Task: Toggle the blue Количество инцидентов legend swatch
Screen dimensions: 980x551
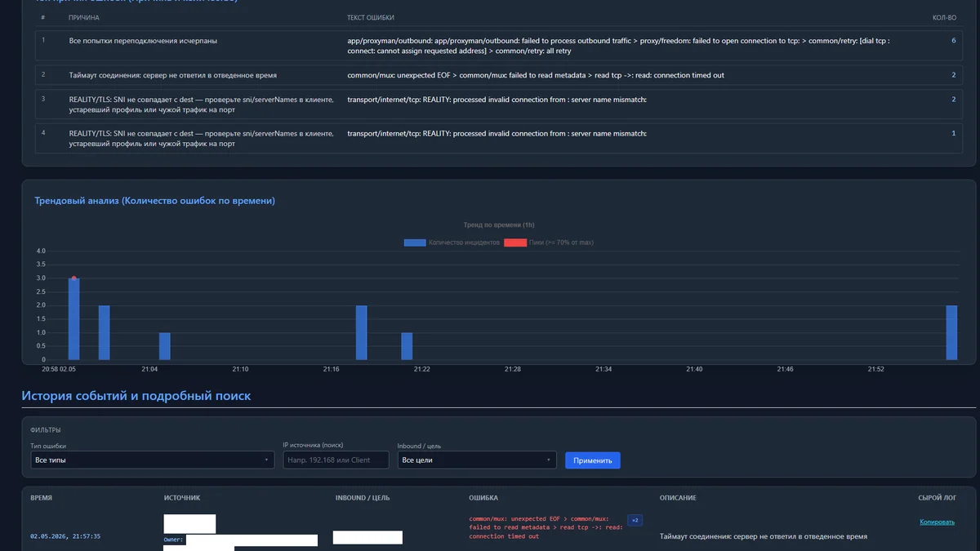Action: (415, 242)
